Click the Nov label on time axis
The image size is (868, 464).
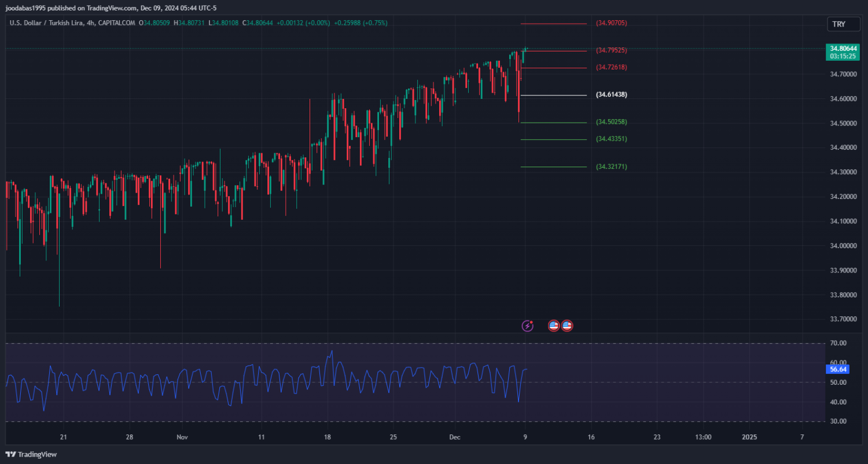tap(182, 437)
